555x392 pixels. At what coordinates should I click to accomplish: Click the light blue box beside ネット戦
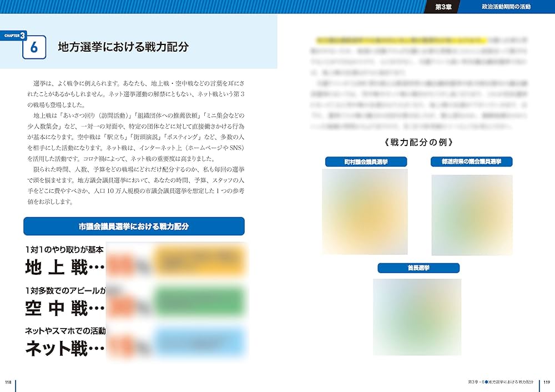[x=199, y=341]
